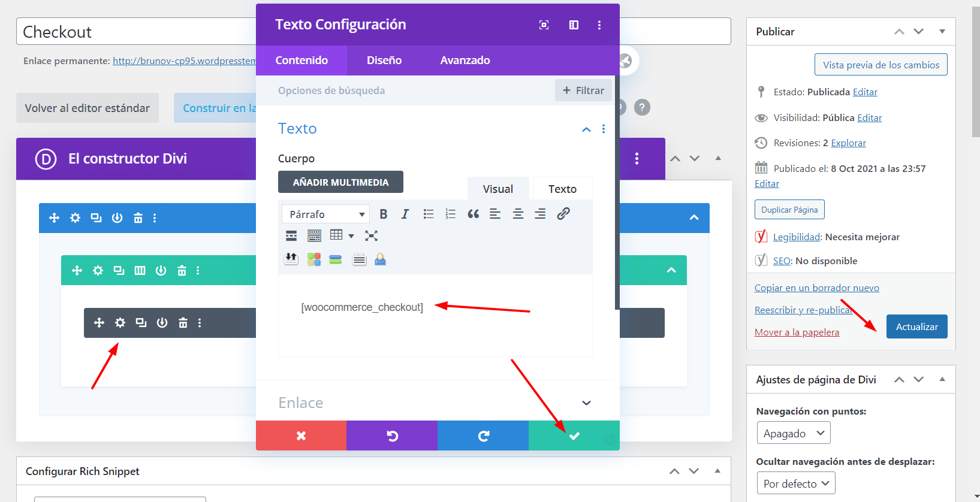
Task: Open Texto section options three-dot menu
Action: tap(604, 129)
